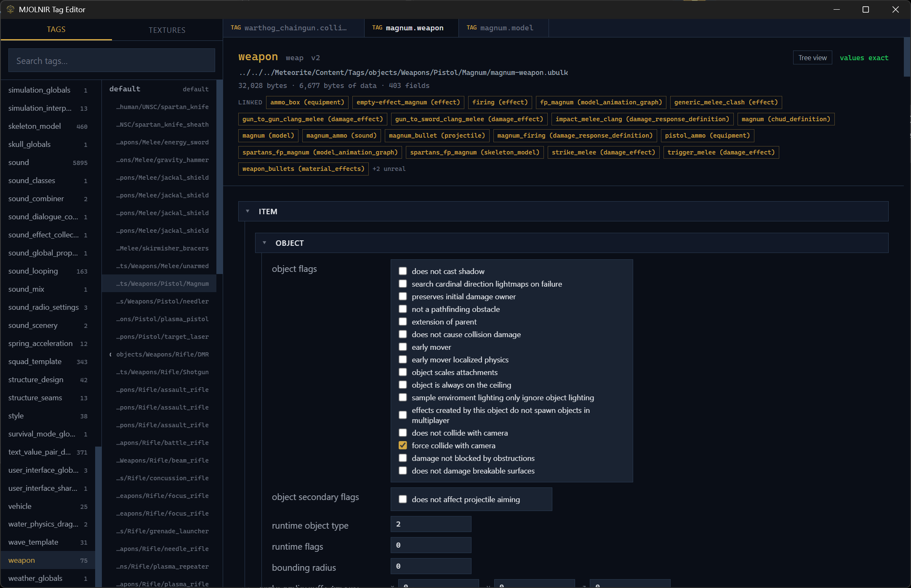Open the Pistol/needler weapon tag
Image resolution: width=911 pixels, height=588 pixels.
(x=159, y=301)
